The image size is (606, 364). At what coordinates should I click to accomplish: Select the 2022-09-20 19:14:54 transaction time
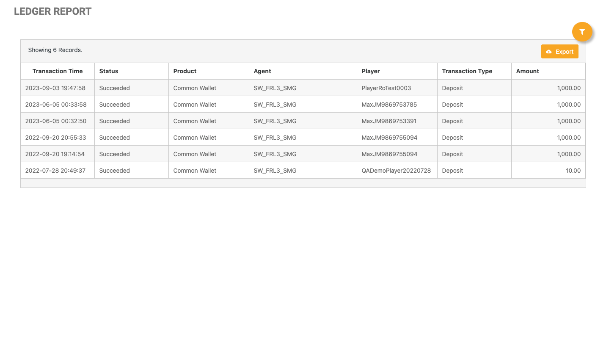pos(55,154)
